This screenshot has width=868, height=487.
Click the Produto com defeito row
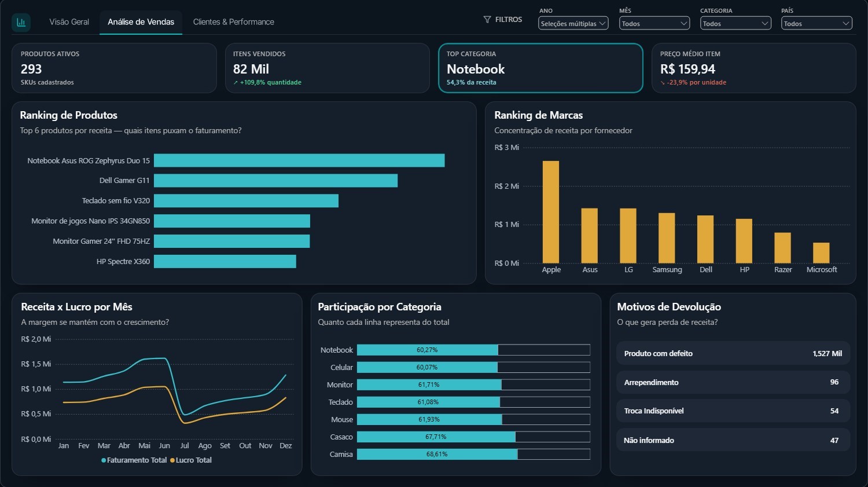(733, 353)
